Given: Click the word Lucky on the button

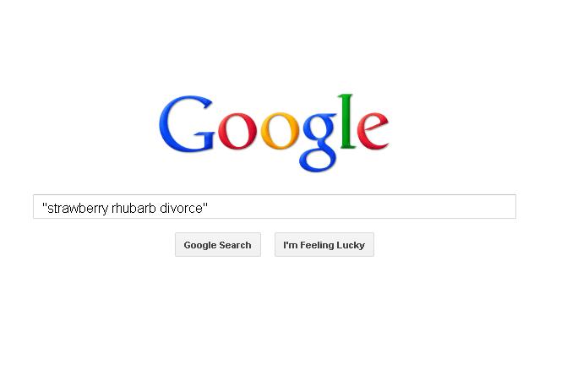Looking at the screenshot, I should point(351,246).
